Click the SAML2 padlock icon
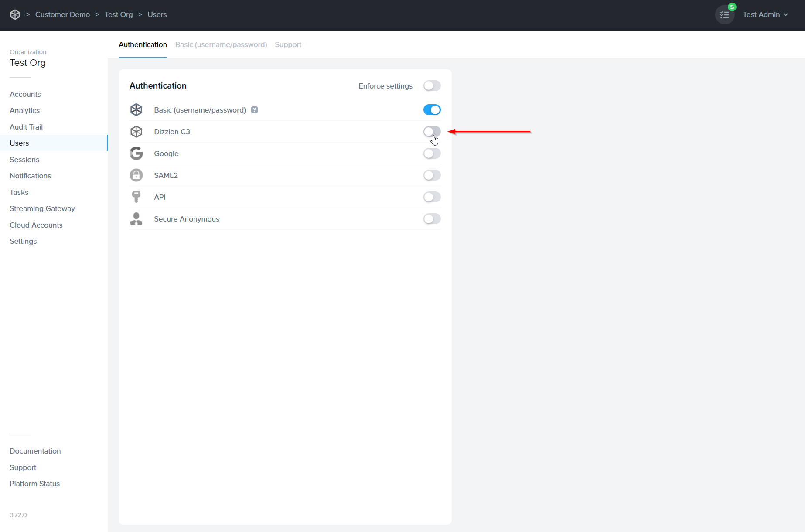The height and width of the screenshot is (532, 805). [136, 175]
